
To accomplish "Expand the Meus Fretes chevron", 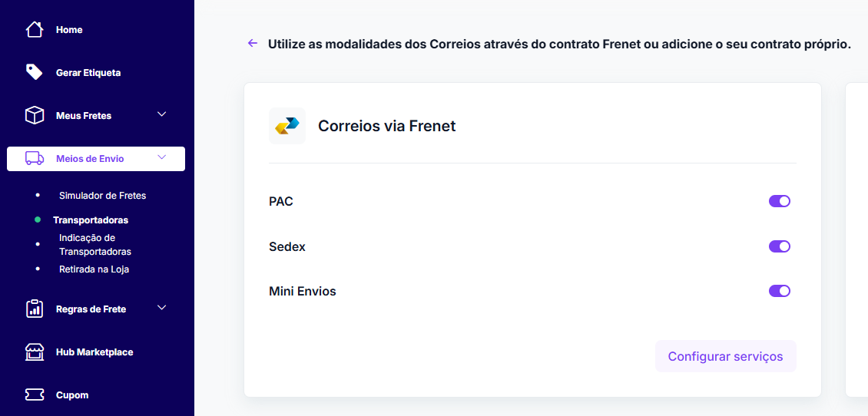I will click(x=161, y=114).
